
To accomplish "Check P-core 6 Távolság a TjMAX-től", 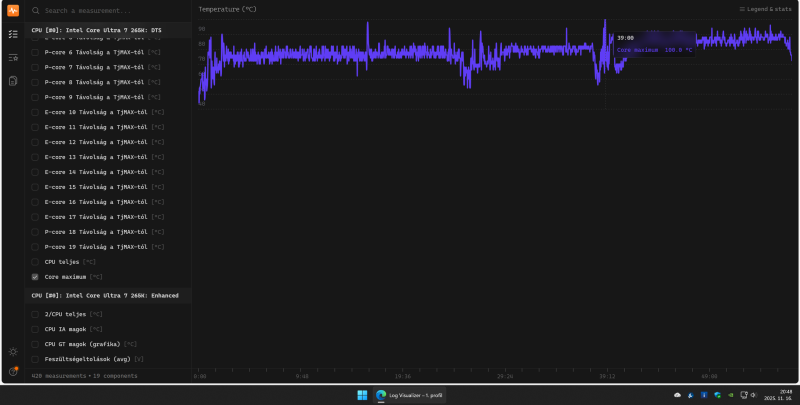I will coord(35,52).
